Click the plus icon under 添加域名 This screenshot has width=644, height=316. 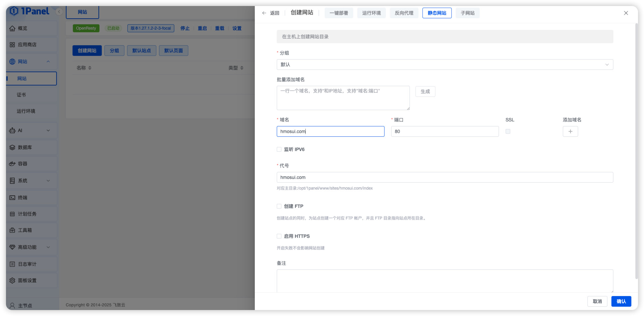[570, 131]
